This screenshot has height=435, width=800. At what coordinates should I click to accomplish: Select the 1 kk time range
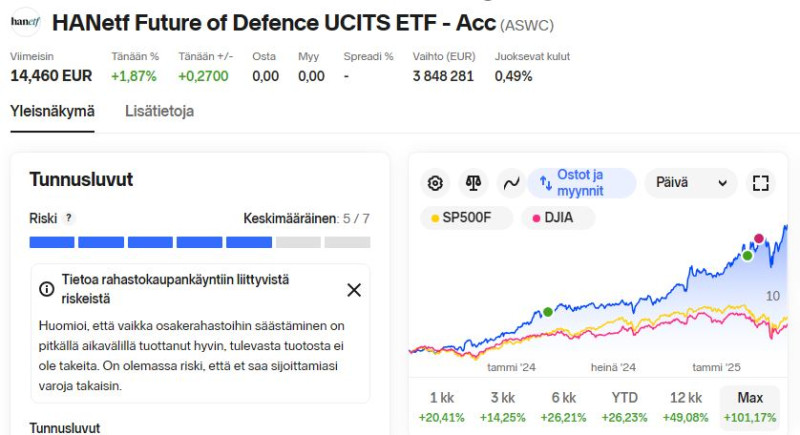coord(442,407)
